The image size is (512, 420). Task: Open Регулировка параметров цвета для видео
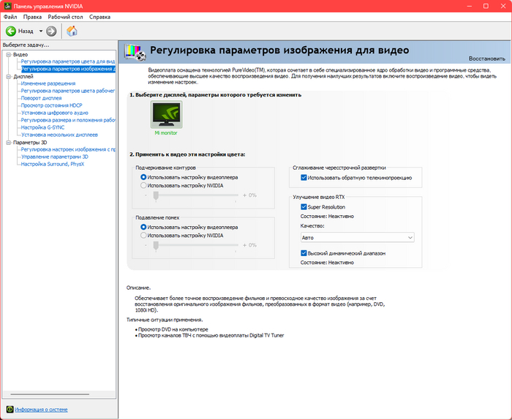click(x=68, y=61)
